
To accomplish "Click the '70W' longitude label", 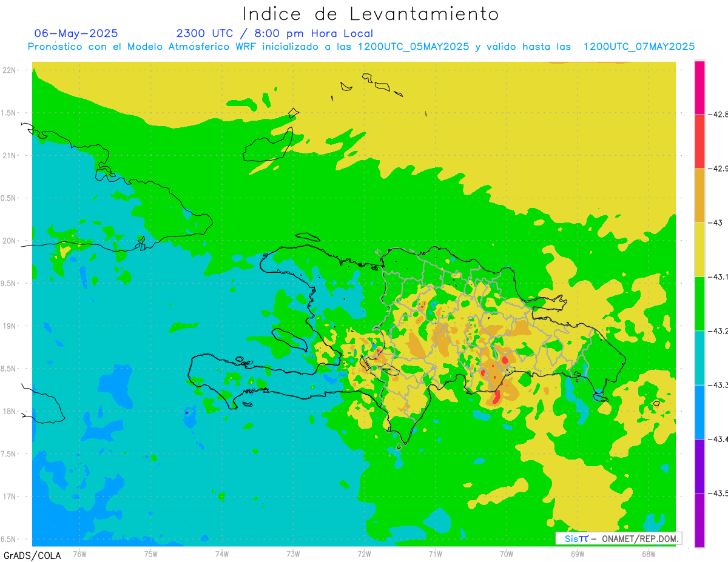I will click(x=507, y=554).
